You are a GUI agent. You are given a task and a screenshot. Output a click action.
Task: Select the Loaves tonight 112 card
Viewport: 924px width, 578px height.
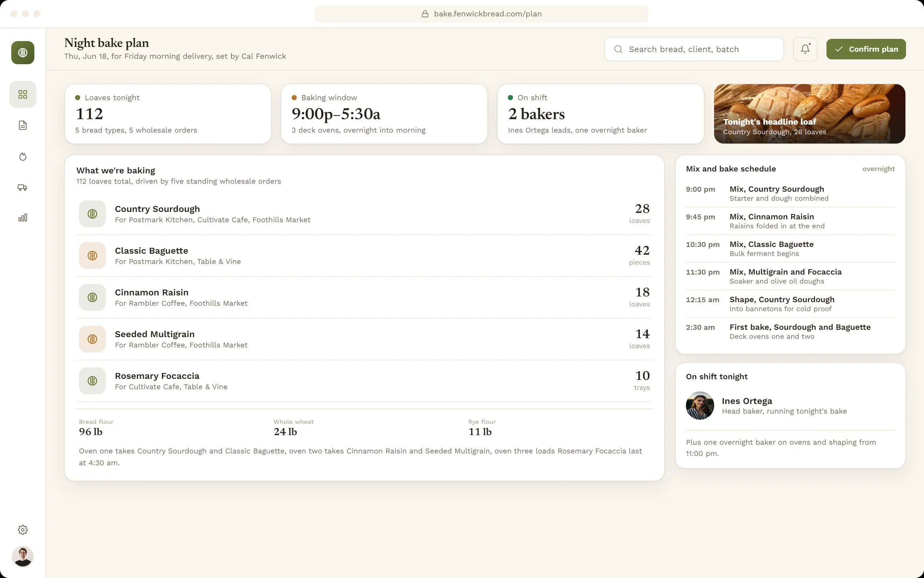(168, 114)
